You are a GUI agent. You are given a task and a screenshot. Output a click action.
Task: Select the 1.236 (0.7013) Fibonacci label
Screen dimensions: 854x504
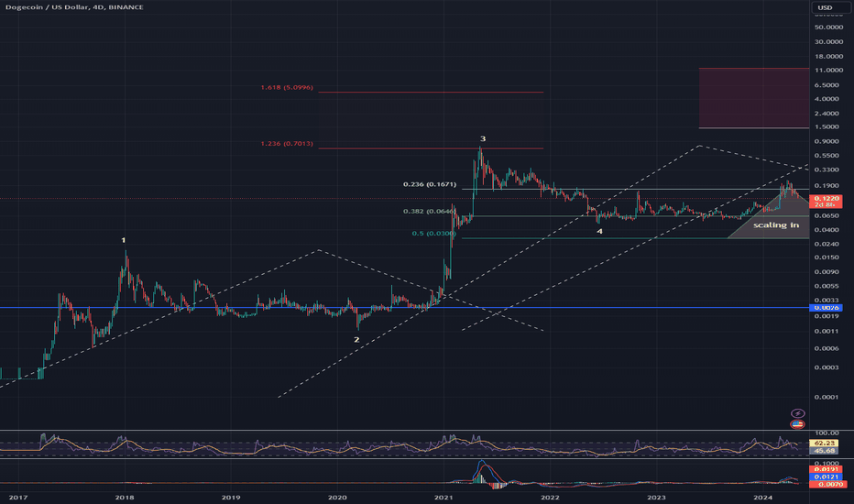[287, 144]
